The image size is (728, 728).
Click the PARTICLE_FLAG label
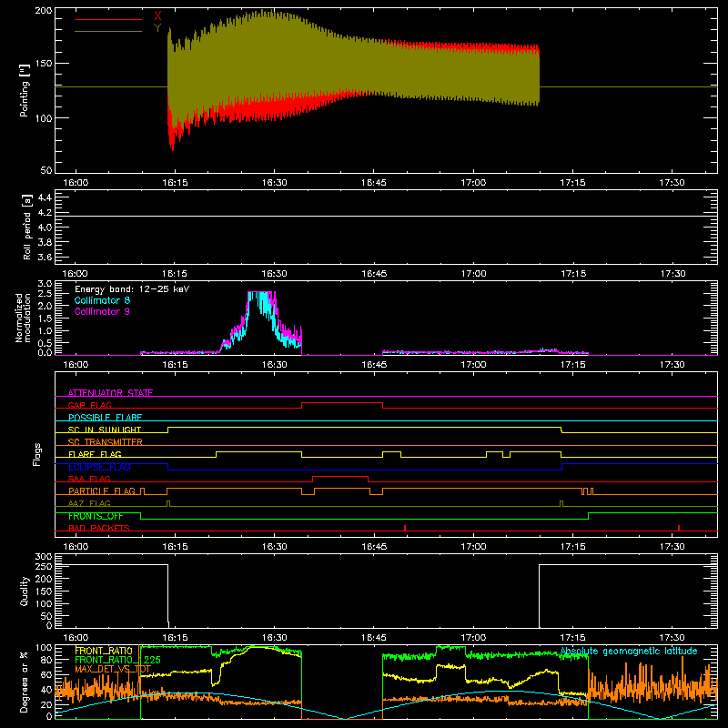point(102,490)
